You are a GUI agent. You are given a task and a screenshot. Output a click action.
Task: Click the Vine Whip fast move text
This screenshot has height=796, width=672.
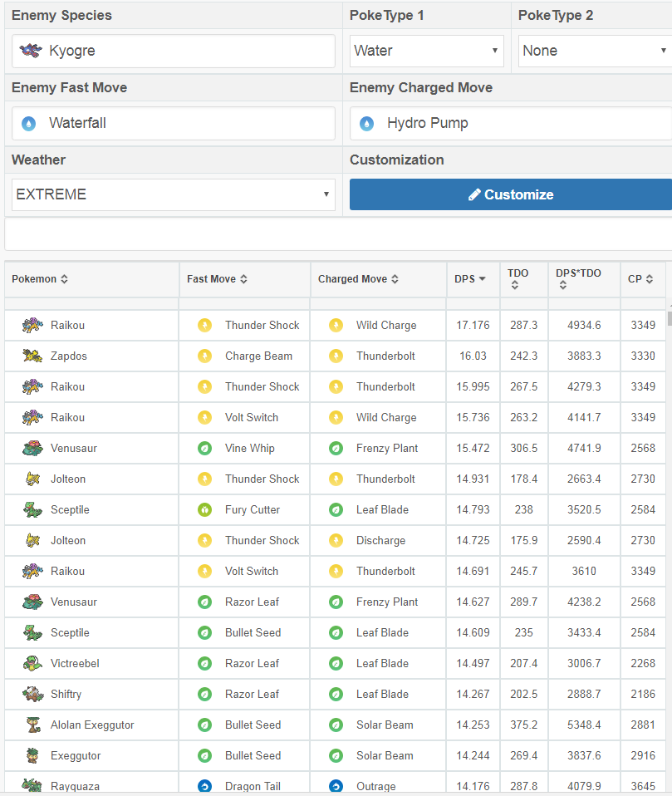[x=250, y=448]
